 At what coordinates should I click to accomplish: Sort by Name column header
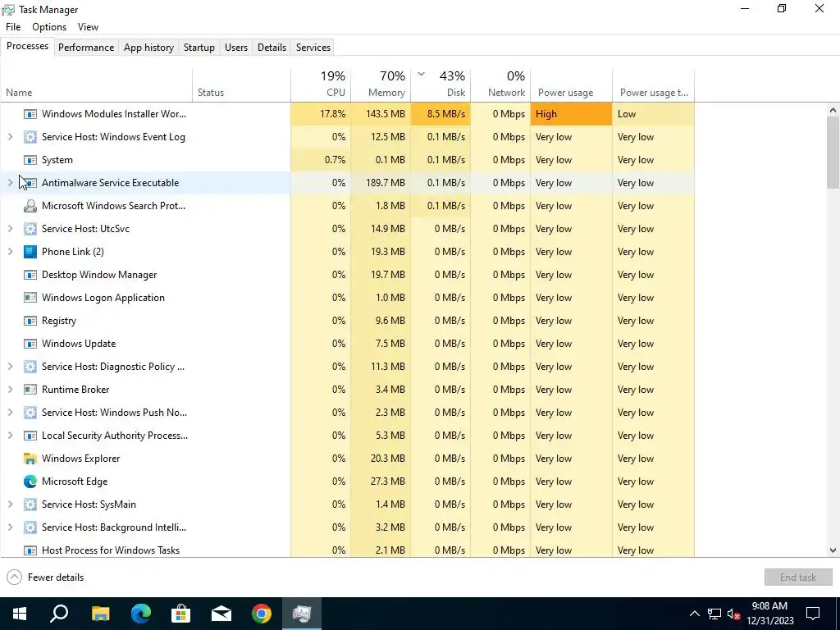(x=97, y=84)
